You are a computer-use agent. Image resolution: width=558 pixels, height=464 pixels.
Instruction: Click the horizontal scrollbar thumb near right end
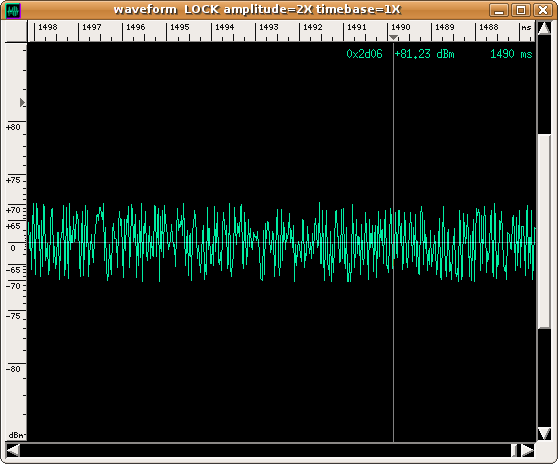click(515, 450)
